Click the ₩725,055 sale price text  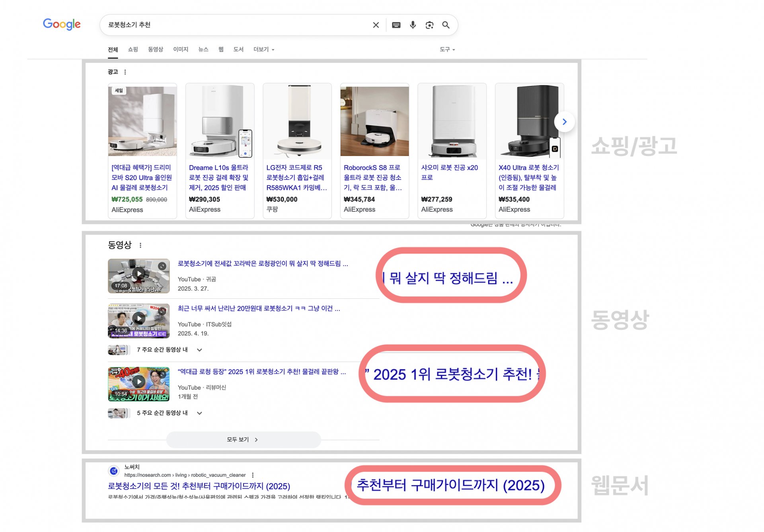[x=127, y=199]
